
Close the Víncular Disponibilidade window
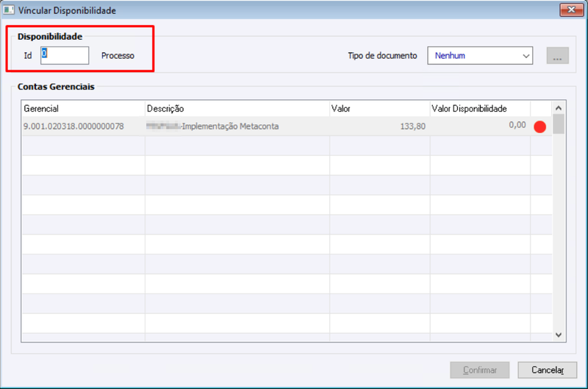tap(571, 10)
